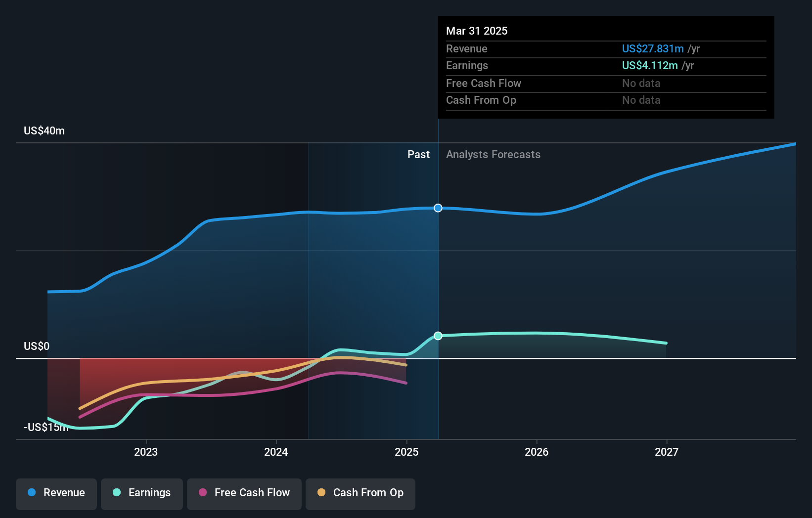Click the US$0 y-axis label
812x518 pixels.
(x=37, y=346)
